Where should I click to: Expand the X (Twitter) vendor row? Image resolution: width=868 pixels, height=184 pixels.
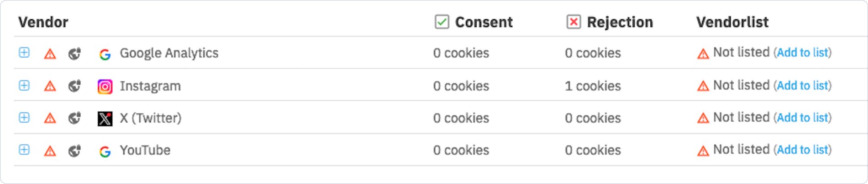[x=24, y=118]
